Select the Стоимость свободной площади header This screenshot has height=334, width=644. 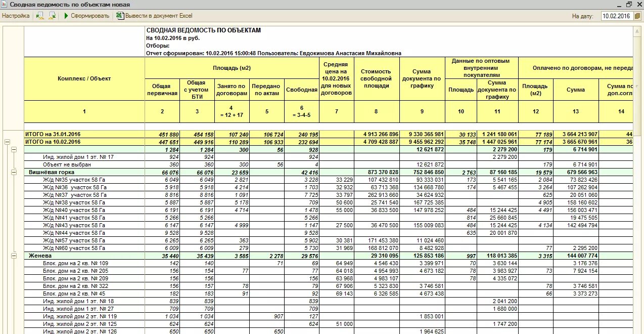pos(377,79)
